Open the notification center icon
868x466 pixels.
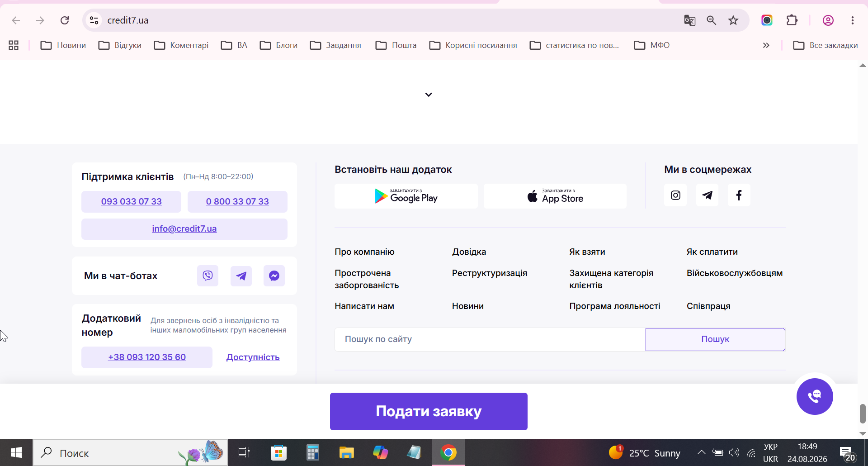tap(847, 452)
